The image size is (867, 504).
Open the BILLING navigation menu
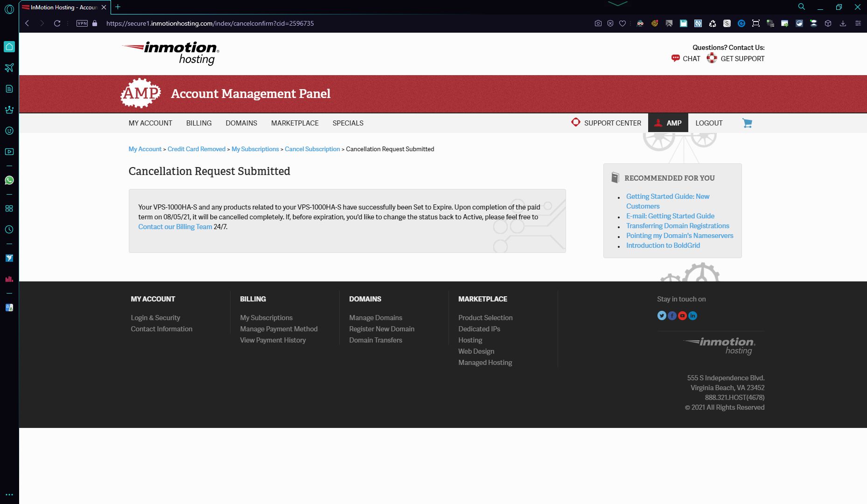pyautogui.click(x=199, y=123)
